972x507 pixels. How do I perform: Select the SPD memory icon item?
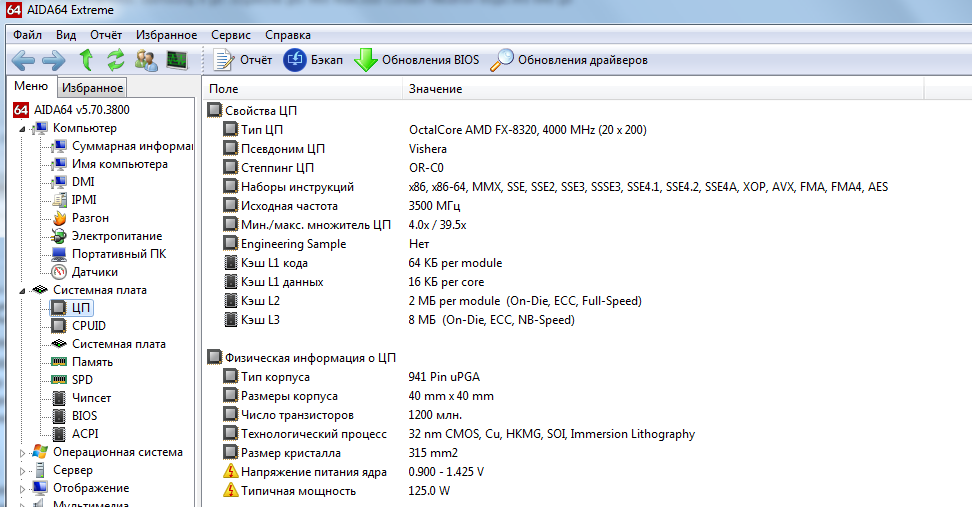pyautogui.click(x=59, y=379)
